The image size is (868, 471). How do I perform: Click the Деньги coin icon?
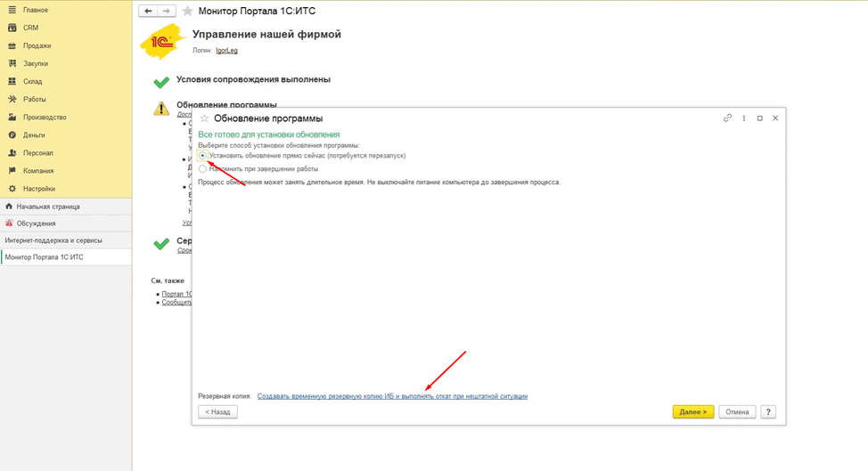point(12,134)
